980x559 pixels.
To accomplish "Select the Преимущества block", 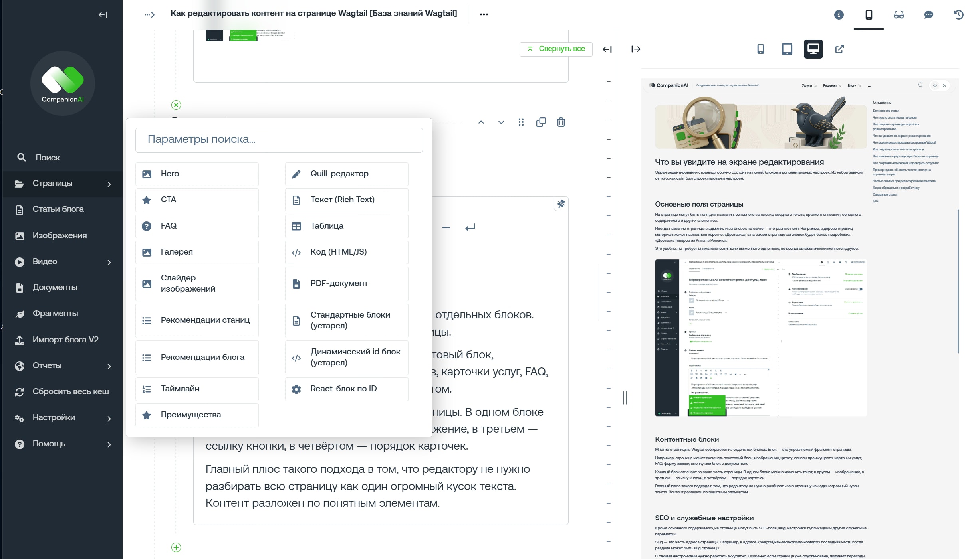I will (x=197, y=415).
